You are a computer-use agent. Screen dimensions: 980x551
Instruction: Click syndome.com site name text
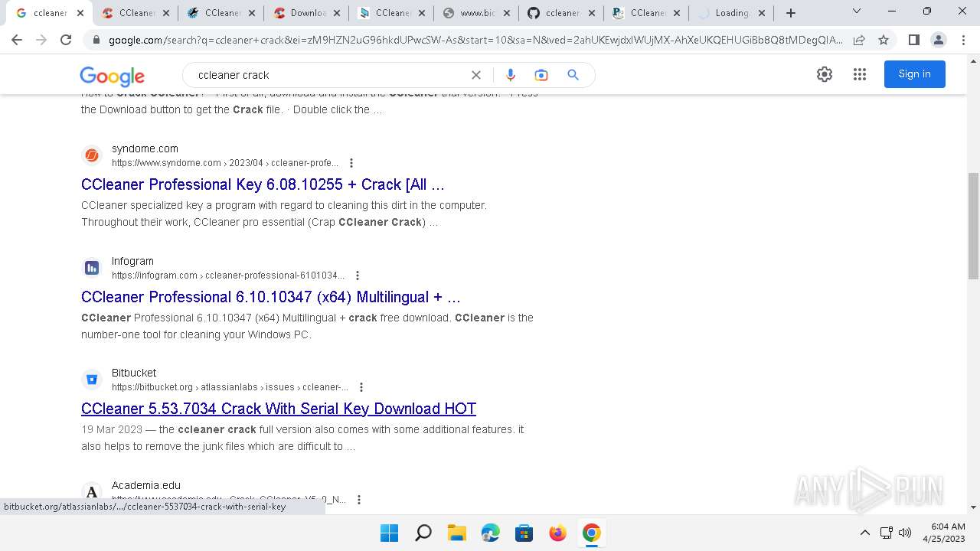tap(145, 148)
